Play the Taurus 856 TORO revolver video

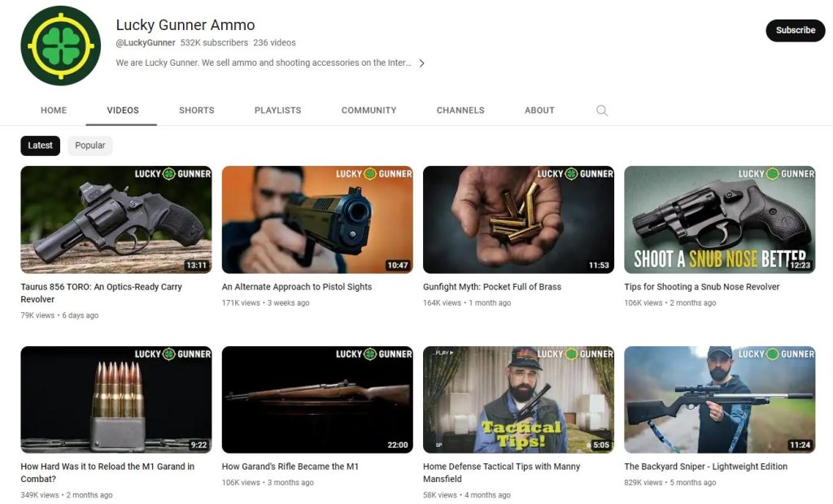click(116, 218)
